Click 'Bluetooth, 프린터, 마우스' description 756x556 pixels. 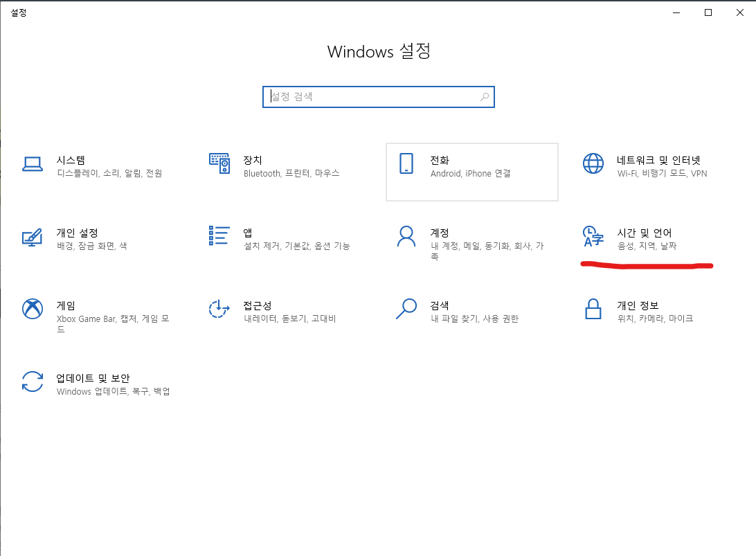pyautogui.click(x=291, y=174)
